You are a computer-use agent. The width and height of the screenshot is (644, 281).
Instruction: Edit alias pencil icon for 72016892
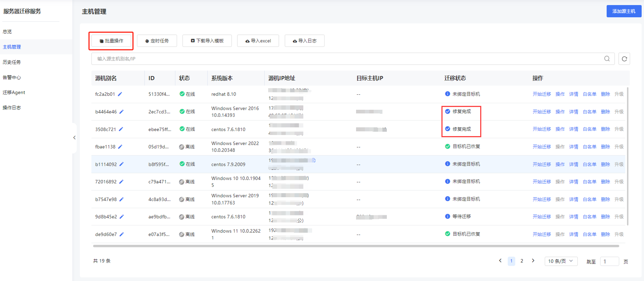[x=121, y=181]
